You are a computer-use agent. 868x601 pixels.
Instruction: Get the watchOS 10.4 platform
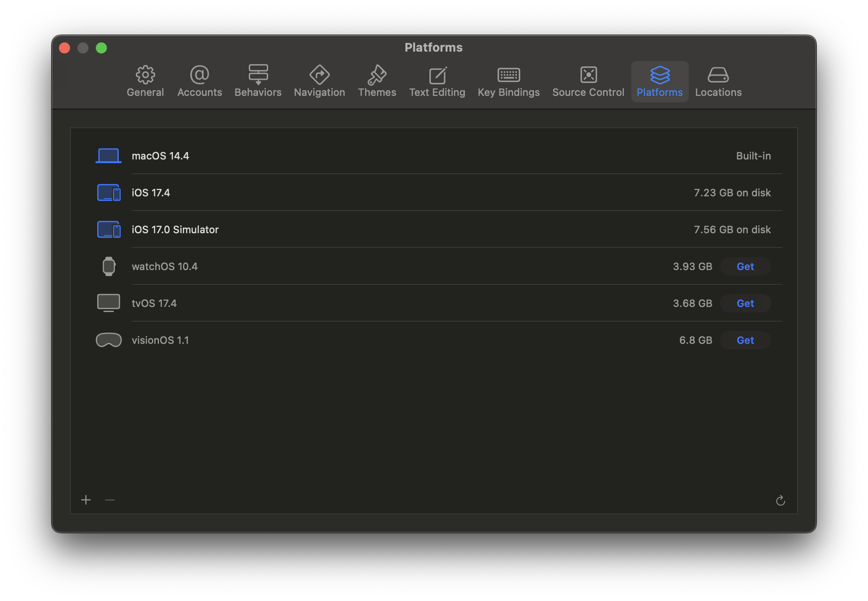pos(745,266)
